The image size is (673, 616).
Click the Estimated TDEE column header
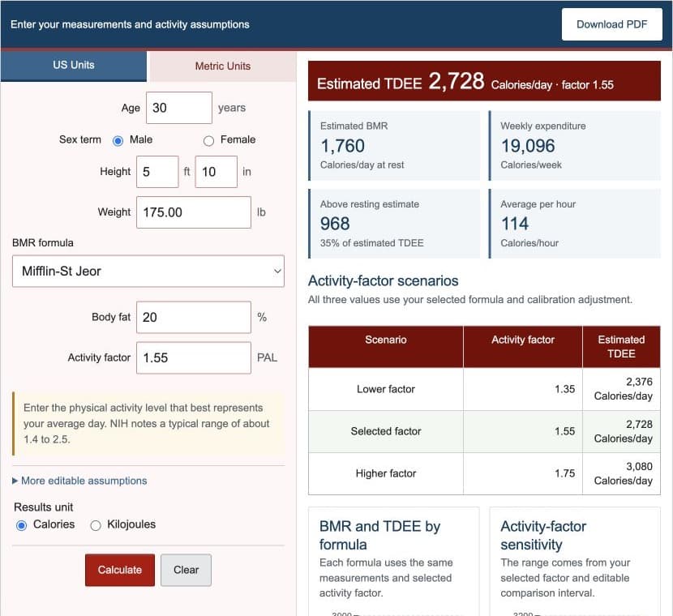coord(621,347)
